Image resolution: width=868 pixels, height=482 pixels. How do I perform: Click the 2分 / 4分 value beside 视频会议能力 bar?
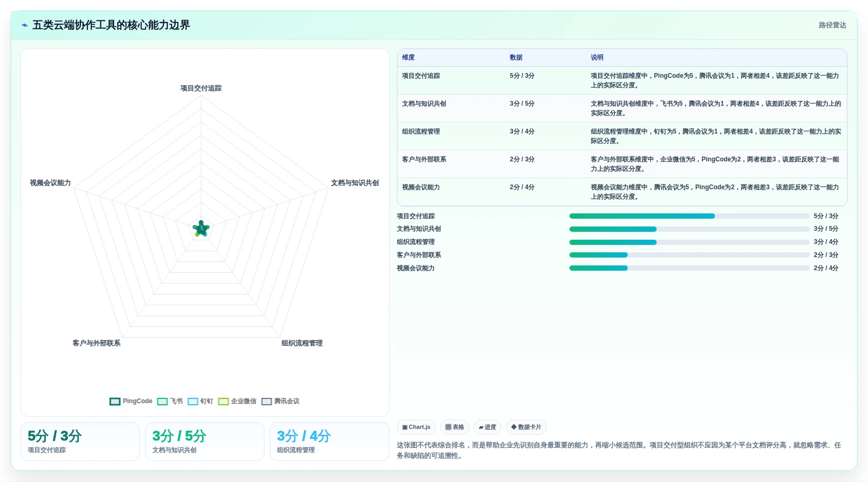826,268
